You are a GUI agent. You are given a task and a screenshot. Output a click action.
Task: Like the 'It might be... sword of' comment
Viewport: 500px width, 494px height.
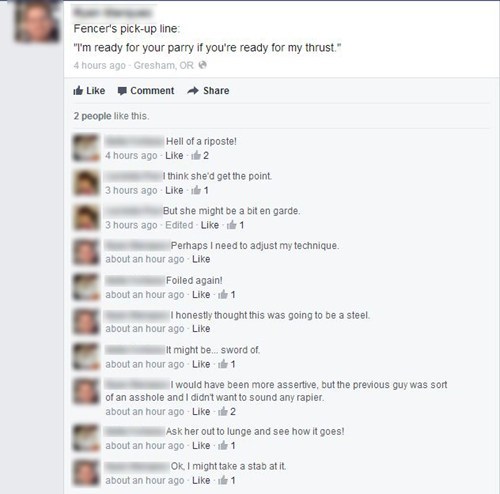coord(201,364)
